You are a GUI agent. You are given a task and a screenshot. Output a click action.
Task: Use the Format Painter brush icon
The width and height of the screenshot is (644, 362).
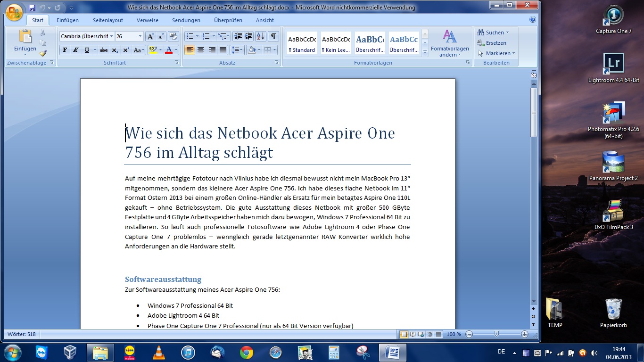[x=43, y=53]
